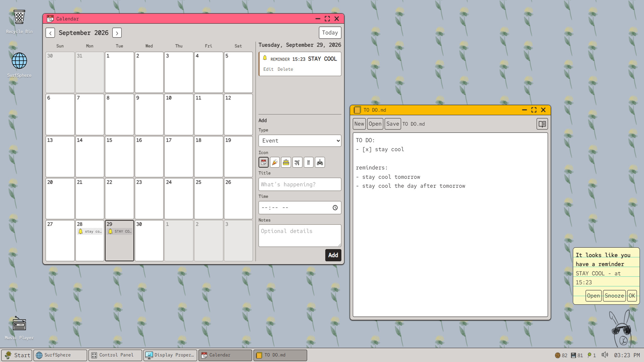Dismiss reminder notification with OK
Viewport: 644px width, 362px height.
pos(632,296)
